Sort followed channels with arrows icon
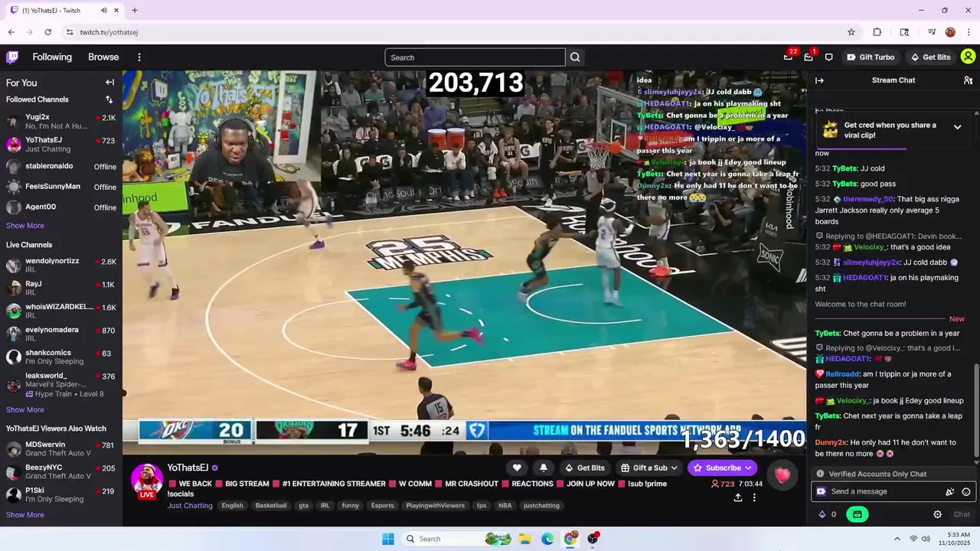The width and height of the screenshot is (980, 551). 109,99
